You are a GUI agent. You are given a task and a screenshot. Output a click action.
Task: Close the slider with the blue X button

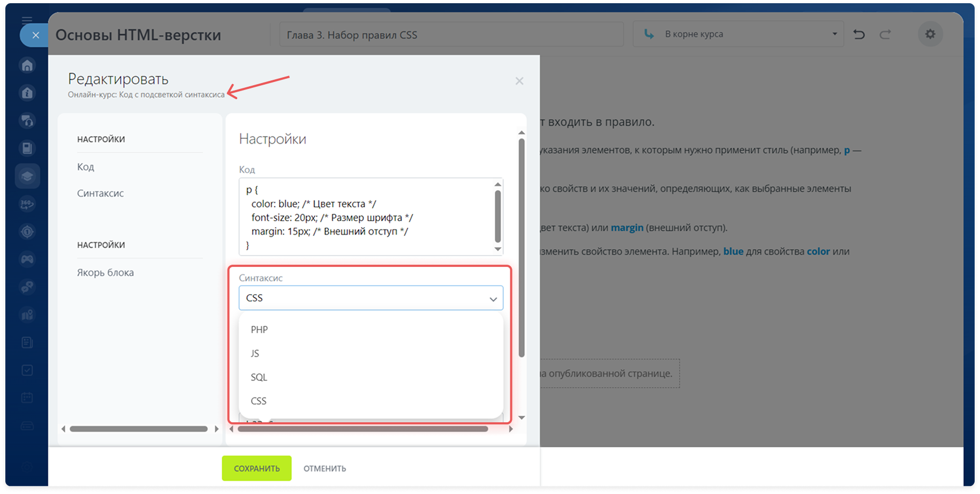tap(35, 35)
